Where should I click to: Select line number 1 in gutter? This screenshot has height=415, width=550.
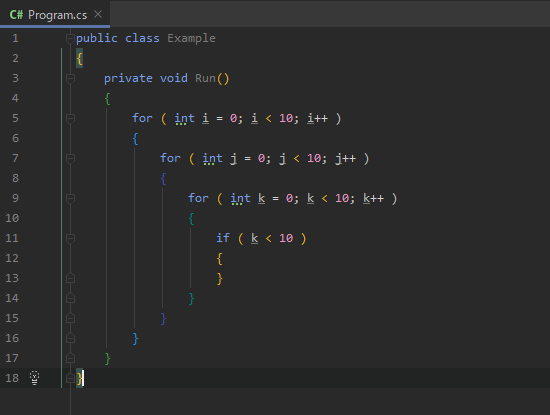[x=15, y=38]
